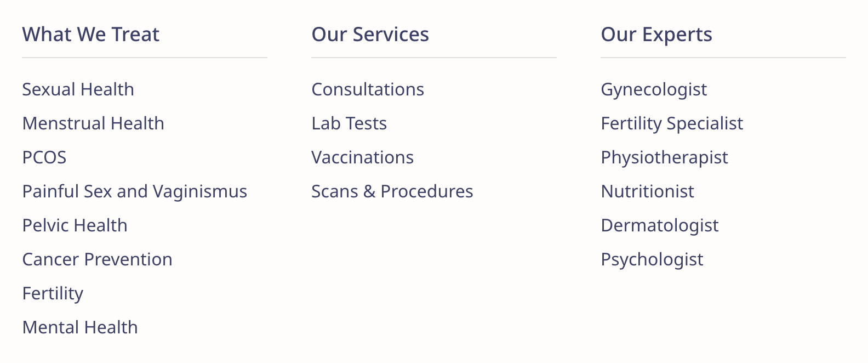Open the Sexual Health link
The image size is (868, 363).
[x=78, y=89]
